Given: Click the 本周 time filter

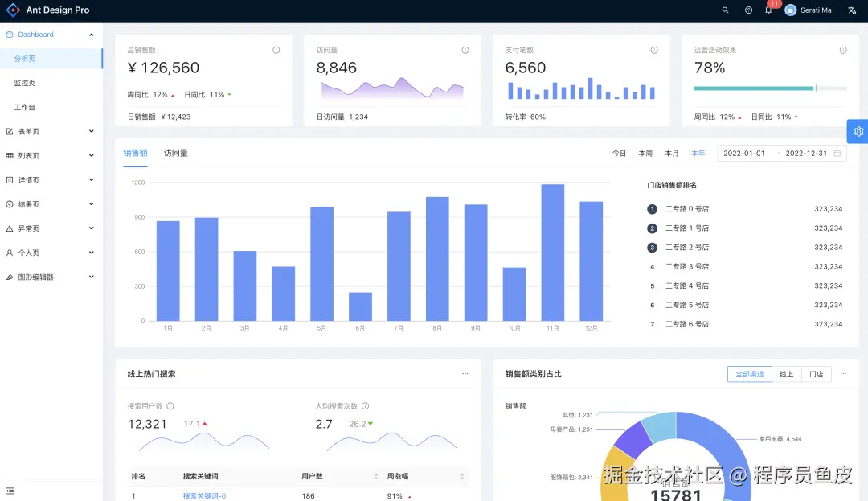Looking at the screenshot, I should 645,152.
